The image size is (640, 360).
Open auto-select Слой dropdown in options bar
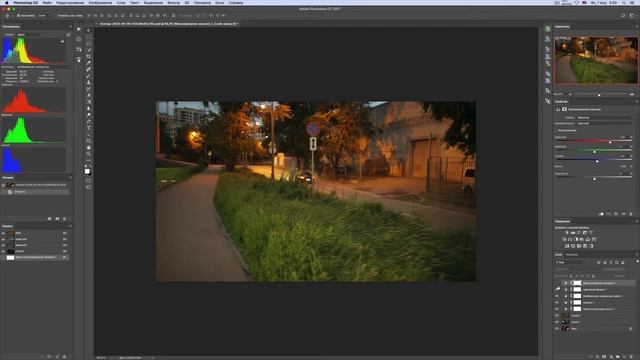pos(45,16)
